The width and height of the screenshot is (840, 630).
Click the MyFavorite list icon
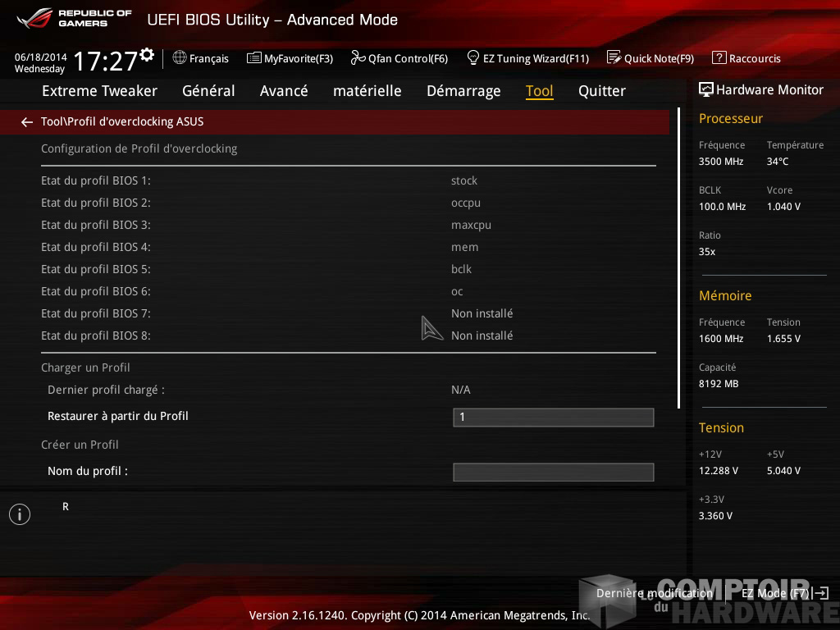tap(254, 58)
